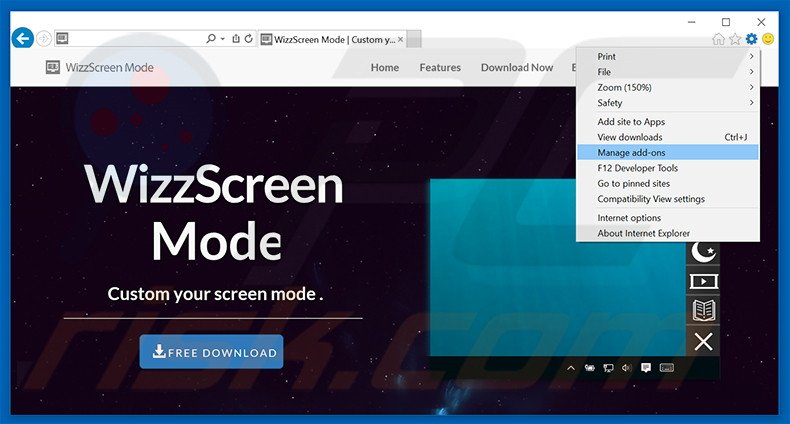The height and width of the screenshot is (424, 790).
Task: Open the Download Now nav link
Action: coord(517,67)
